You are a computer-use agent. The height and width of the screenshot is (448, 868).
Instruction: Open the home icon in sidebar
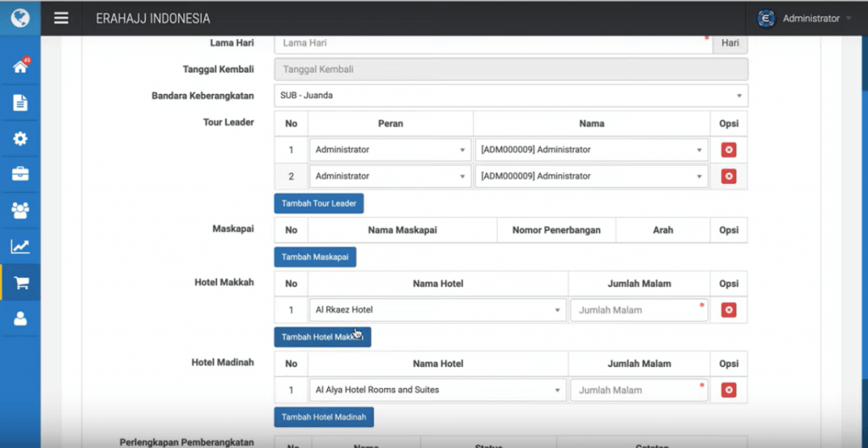click(x=20, y=67)
